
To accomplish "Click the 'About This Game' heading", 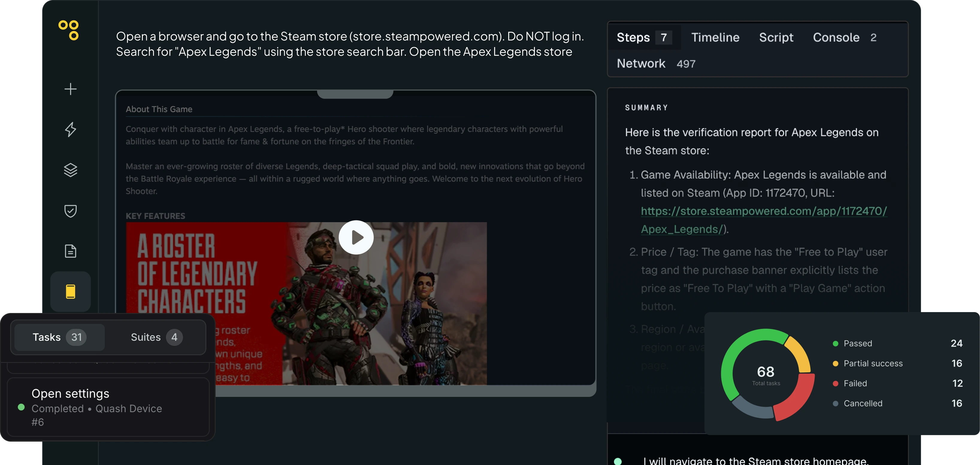I will 159,109.
